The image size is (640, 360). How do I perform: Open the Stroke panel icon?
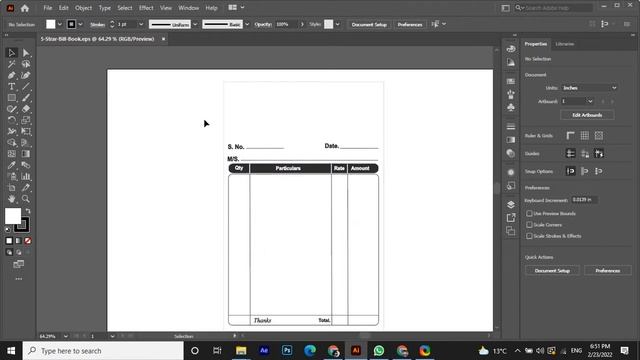[x=511, y=127]
